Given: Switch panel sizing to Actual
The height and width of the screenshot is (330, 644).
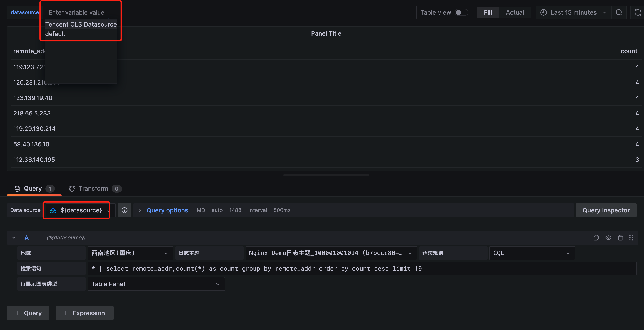Looking at the screenshot, I should click(x=515, y=12).
